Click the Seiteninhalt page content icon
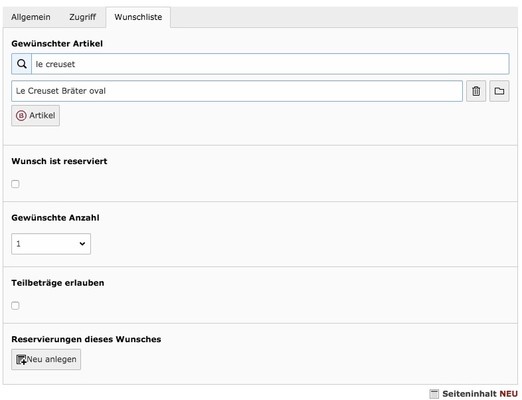522x400 pixels. [x=434, y=394]
